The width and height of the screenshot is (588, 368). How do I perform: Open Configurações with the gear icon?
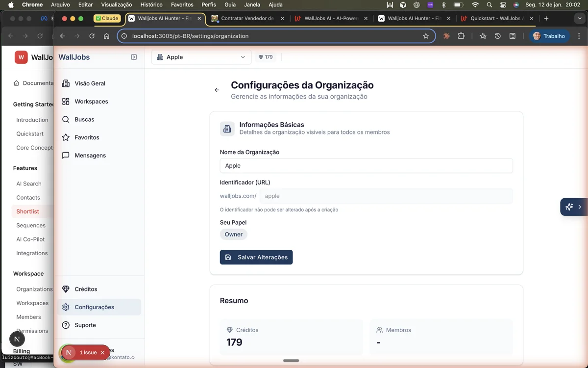(66, 307)
